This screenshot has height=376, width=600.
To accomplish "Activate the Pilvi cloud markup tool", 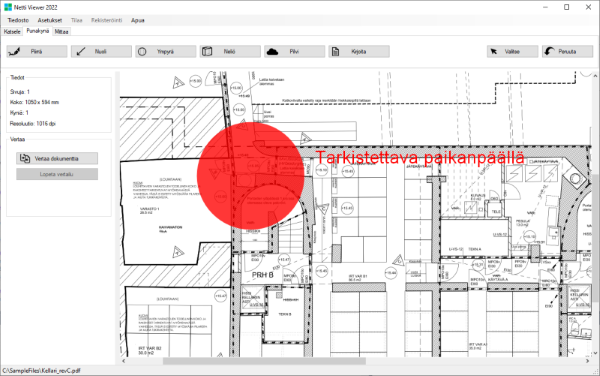I will coord(294,51).
